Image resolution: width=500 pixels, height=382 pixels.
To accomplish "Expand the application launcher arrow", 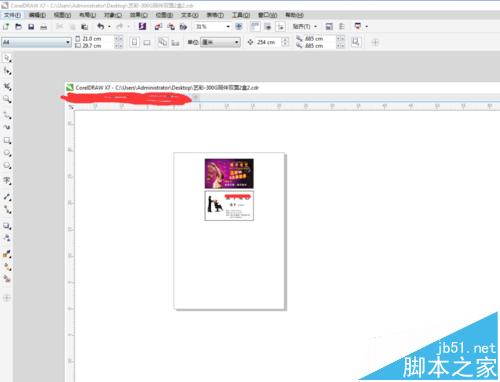I will coord(367,27).
